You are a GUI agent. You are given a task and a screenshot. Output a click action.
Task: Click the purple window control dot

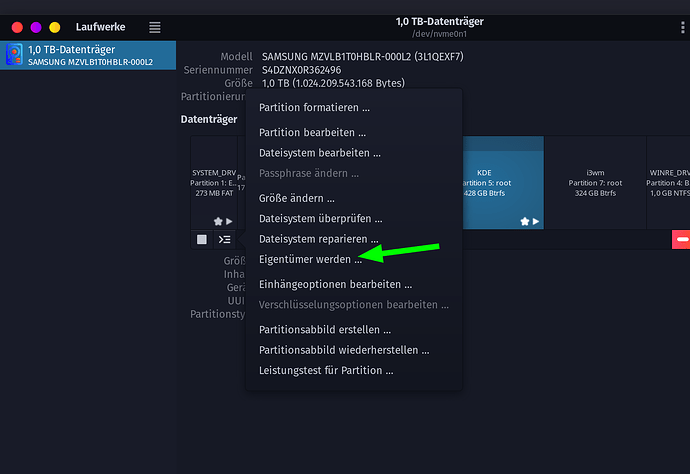tap(35, 27)
